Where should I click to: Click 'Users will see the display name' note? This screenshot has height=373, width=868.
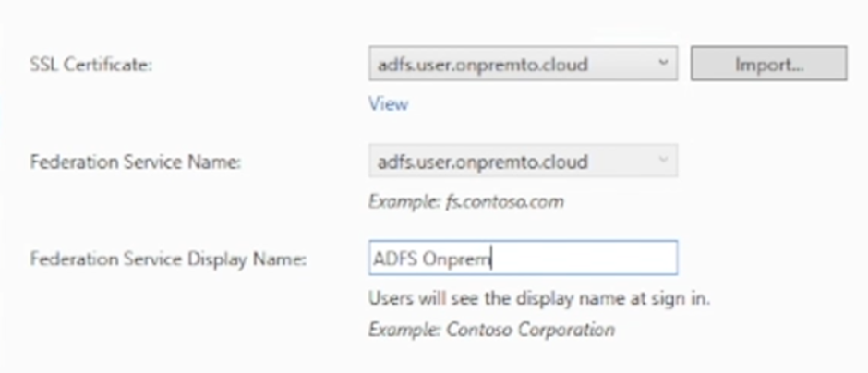(539, 299)
